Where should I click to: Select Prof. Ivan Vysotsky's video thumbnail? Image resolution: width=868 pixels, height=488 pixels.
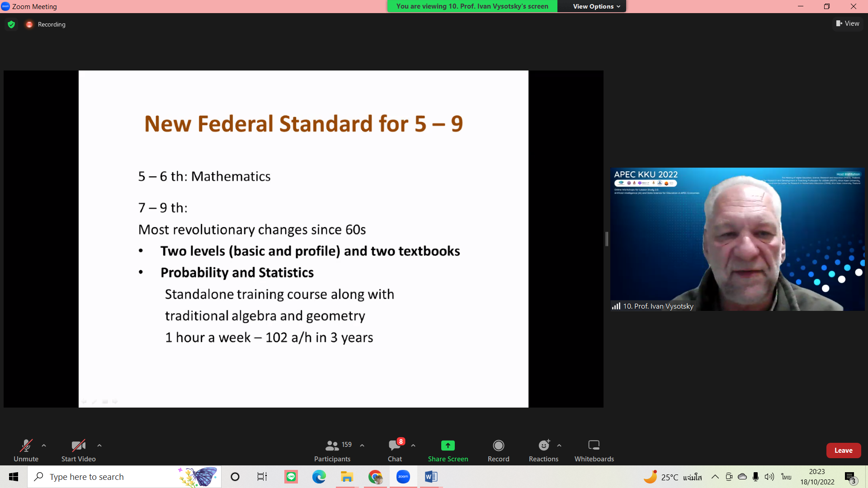pyautogui.click(x=737, y=239)
